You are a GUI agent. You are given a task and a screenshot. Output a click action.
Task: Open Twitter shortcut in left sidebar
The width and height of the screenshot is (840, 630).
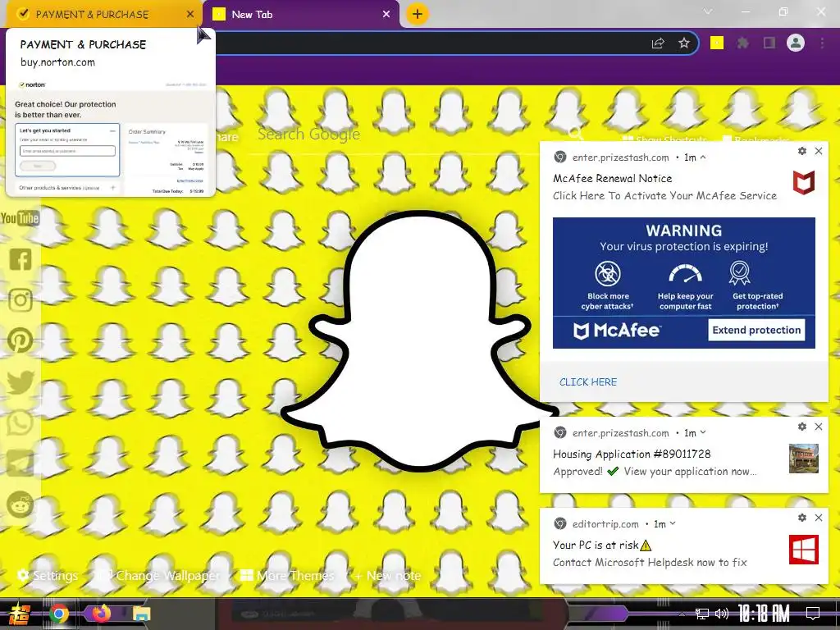point(21,382)
